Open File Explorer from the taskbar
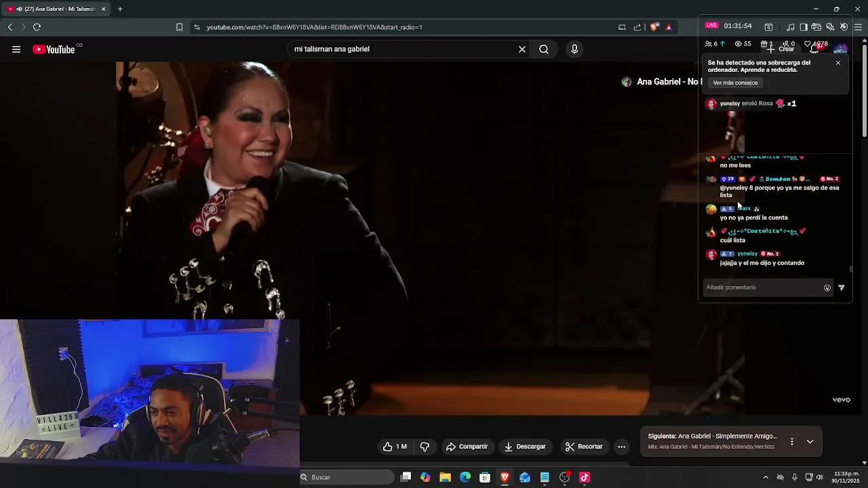 coord(445,477)
